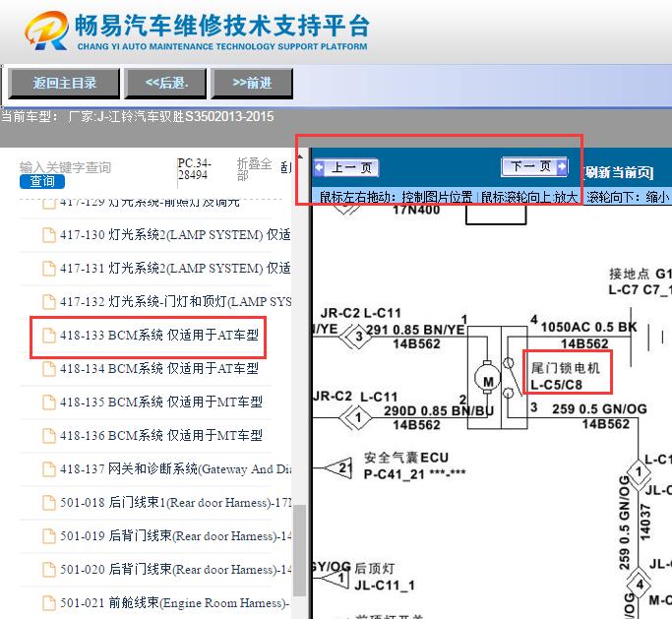Image resolution: width=672 pixels, height=619 pixels.
Task: Open 417-131 灯光系统2 tree item
Action: pos(175,269)
